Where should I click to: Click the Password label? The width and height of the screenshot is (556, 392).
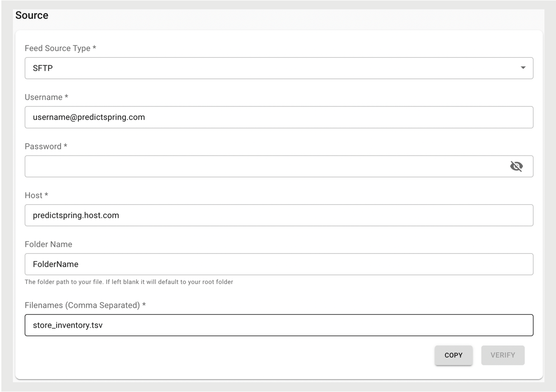[46, 146]
